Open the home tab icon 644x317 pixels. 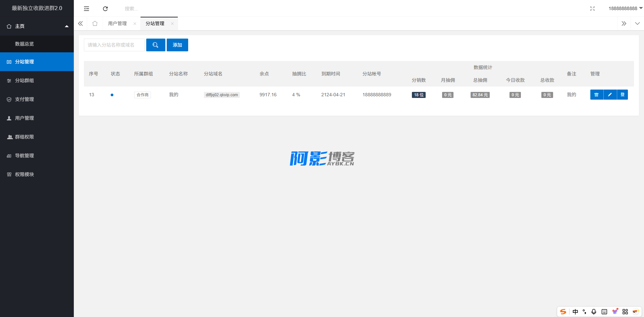(95, 23)
